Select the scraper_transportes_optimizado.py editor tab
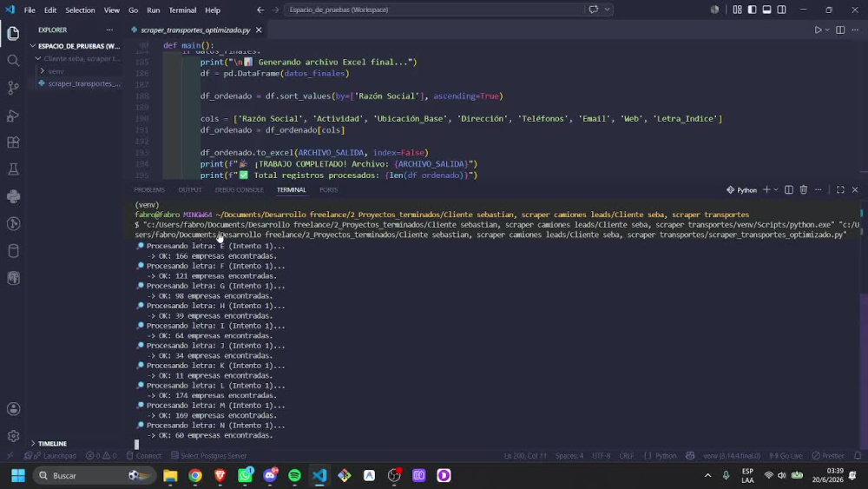Viewport: 868px width, 489px height. click(x=195, y=30)
